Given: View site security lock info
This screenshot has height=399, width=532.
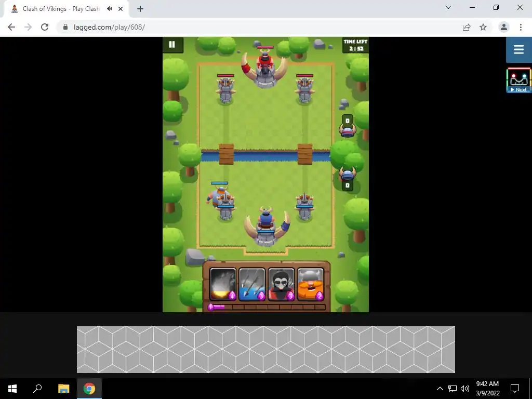Looking at the screenshot, I should [65, 27].
